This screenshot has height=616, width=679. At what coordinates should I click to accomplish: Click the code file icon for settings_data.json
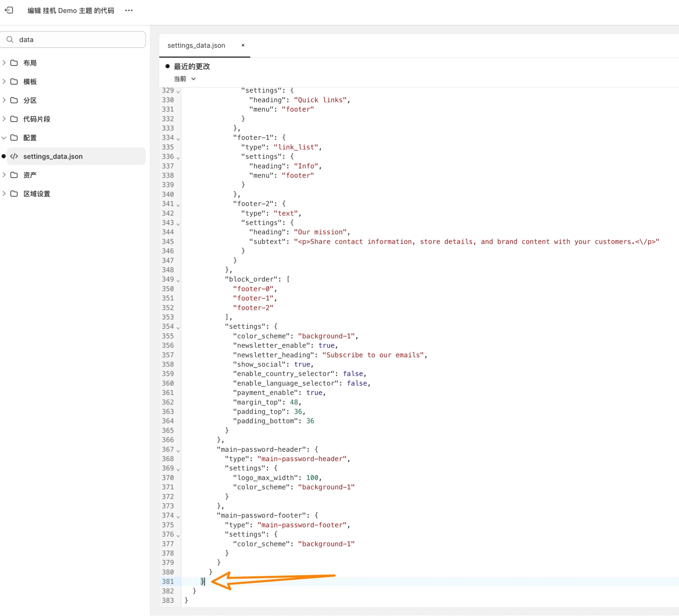click(x=14, y=156)
